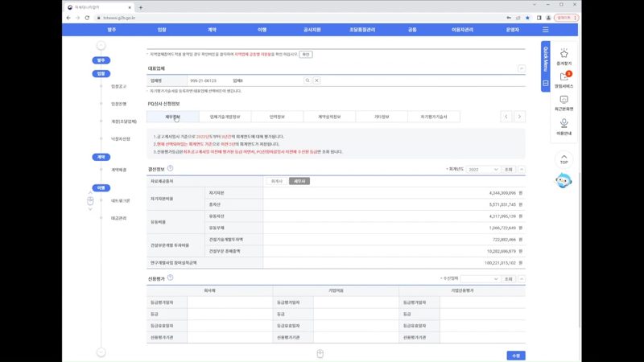Viewport: 644px width, 362px height.
Task: Click the 확인 button in top notice
Action: click(306, 54)
